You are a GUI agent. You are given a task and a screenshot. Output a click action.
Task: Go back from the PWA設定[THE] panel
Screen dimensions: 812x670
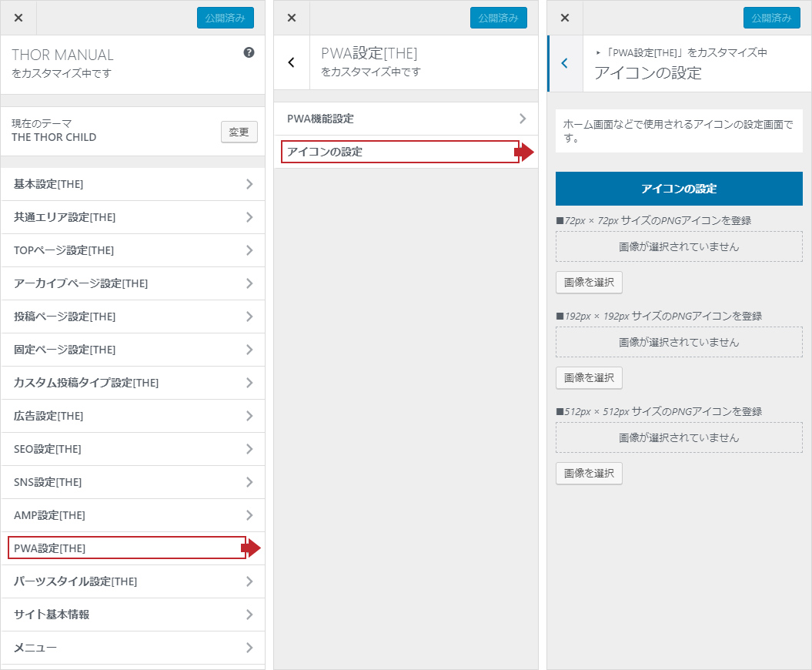coord(292,62)
